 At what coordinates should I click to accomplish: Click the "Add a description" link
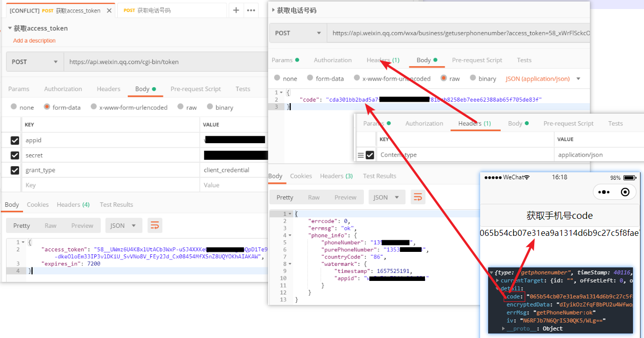tap(34, 41)
